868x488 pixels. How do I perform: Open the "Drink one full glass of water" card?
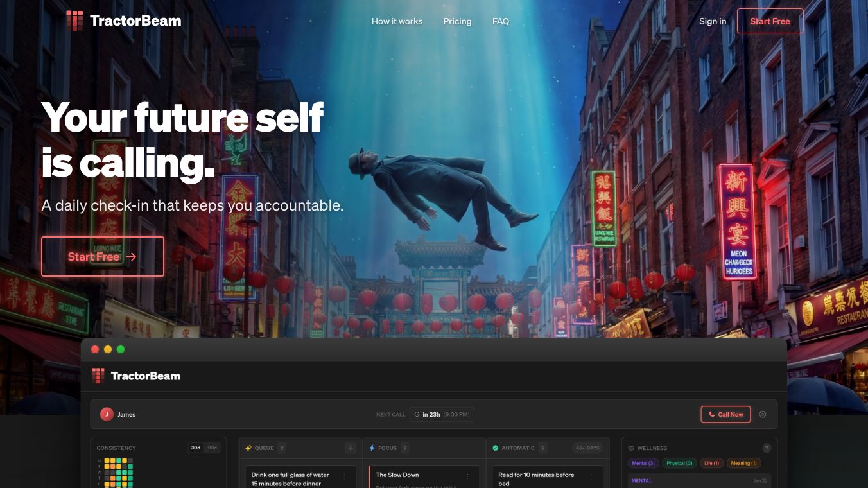pyautogui.click(x=300, y=477)
